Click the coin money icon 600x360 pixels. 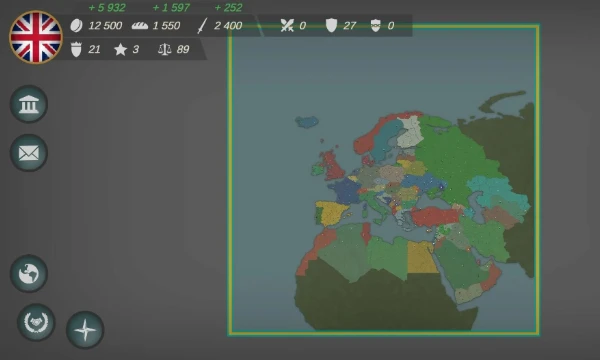[76, 26]
